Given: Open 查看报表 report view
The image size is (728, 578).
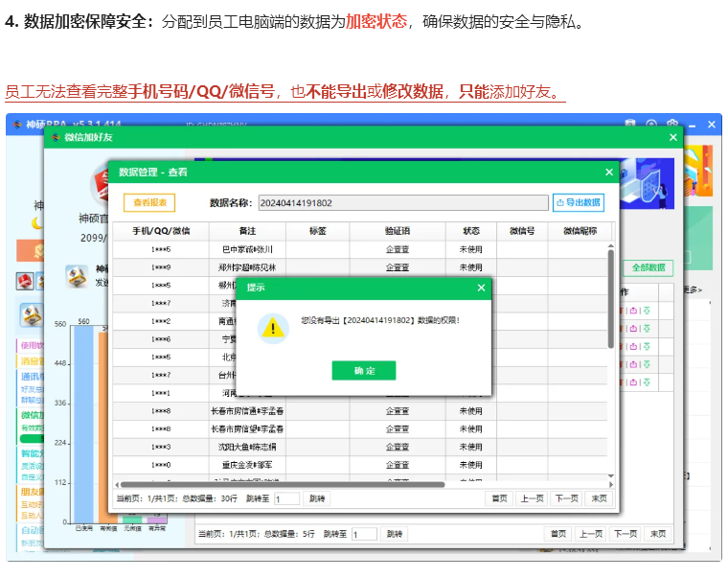Looking at the screenshot, I should [x=149, y=202].
